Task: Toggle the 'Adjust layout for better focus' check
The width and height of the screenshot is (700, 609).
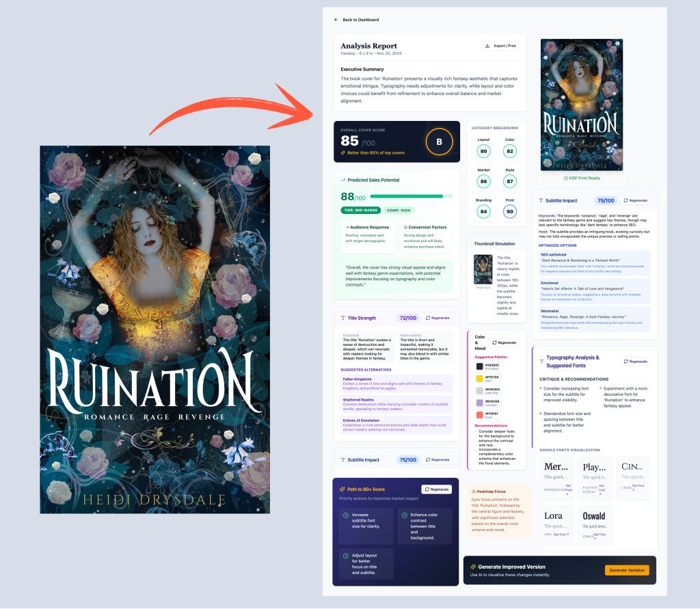Action: [346, 556]
